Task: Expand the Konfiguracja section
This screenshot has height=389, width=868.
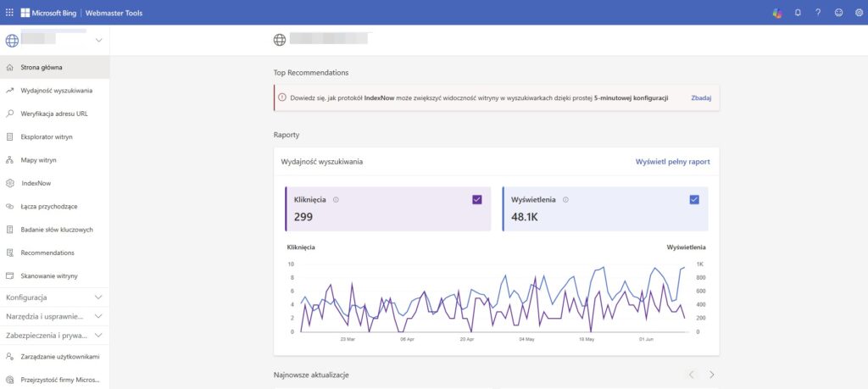Action: point(55,297)
